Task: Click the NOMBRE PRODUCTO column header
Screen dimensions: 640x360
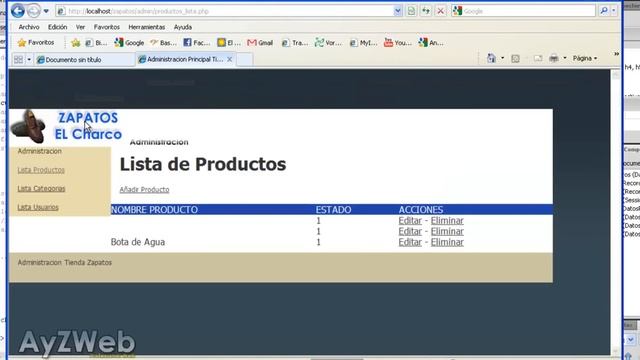Action: click(154, 210)
